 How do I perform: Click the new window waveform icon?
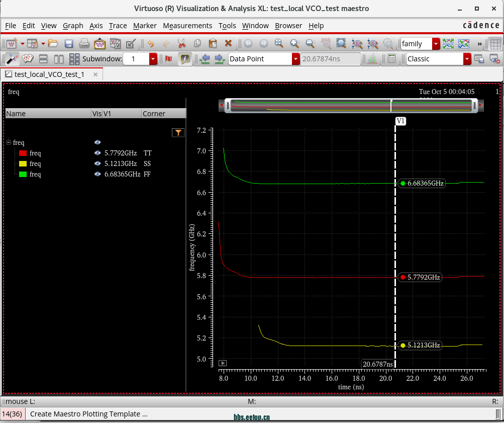coord(12,43)
